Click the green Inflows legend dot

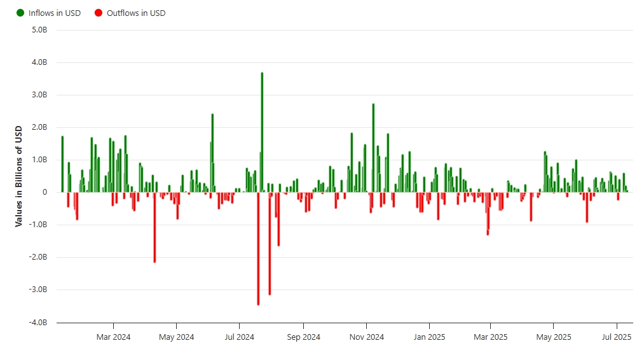point(20,13)
